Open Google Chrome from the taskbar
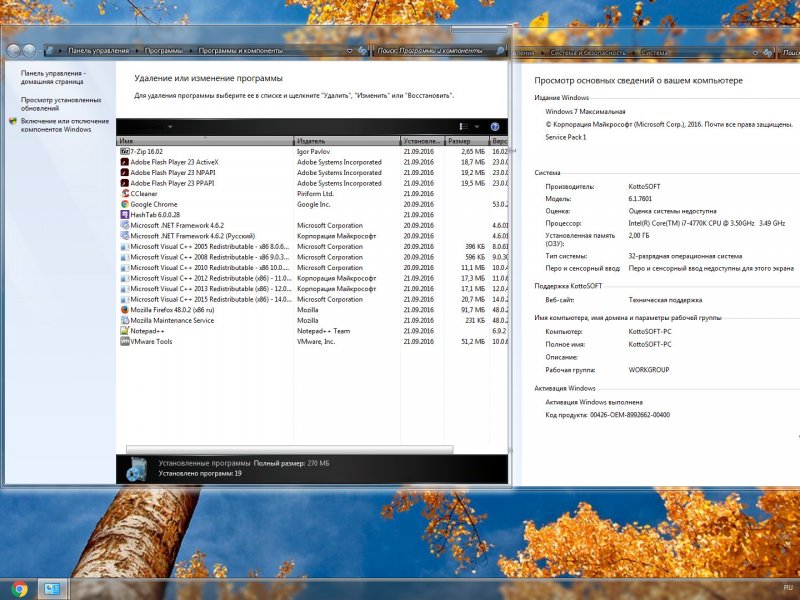This screenshot has width=800, height=600. pyautogui.click(x=19, y=589)
